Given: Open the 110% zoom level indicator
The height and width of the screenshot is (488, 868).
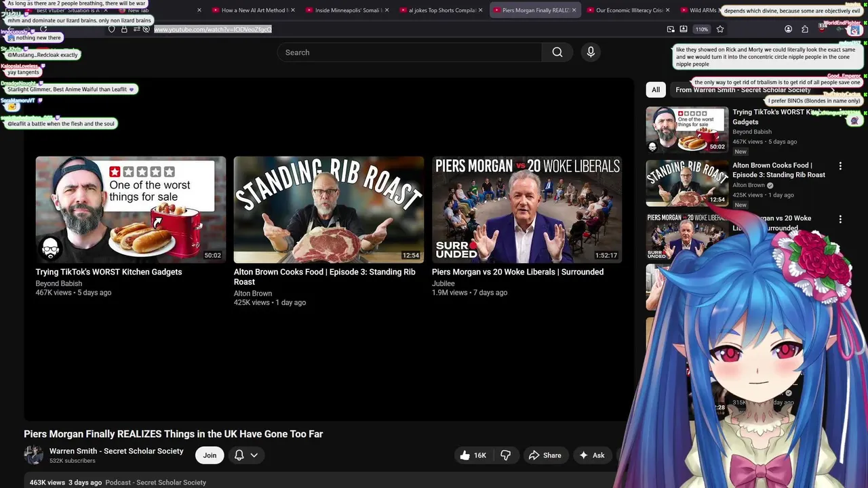Looking at the screenshot, I should (x=702, y=29).
